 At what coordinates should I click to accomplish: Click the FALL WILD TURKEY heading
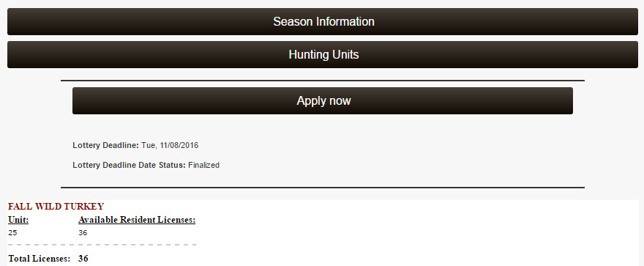[x=56, y=207]
